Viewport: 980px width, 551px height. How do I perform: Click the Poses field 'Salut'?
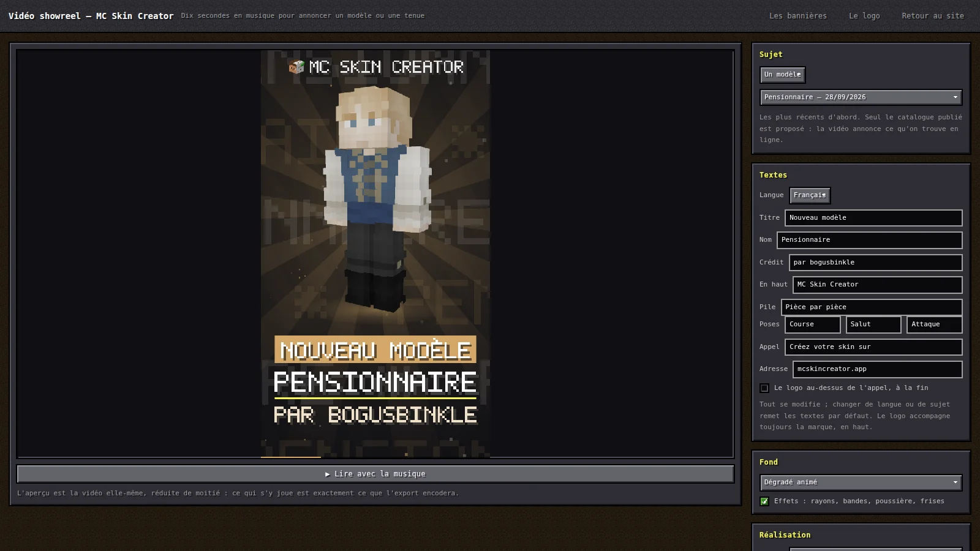coord(873,324)
